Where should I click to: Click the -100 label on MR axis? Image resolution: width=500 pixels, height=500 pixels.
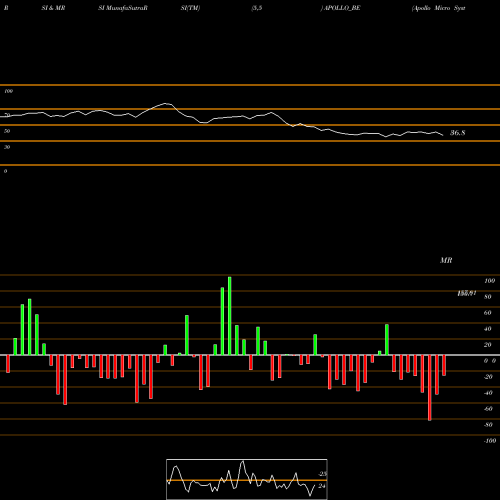point(490,441)
